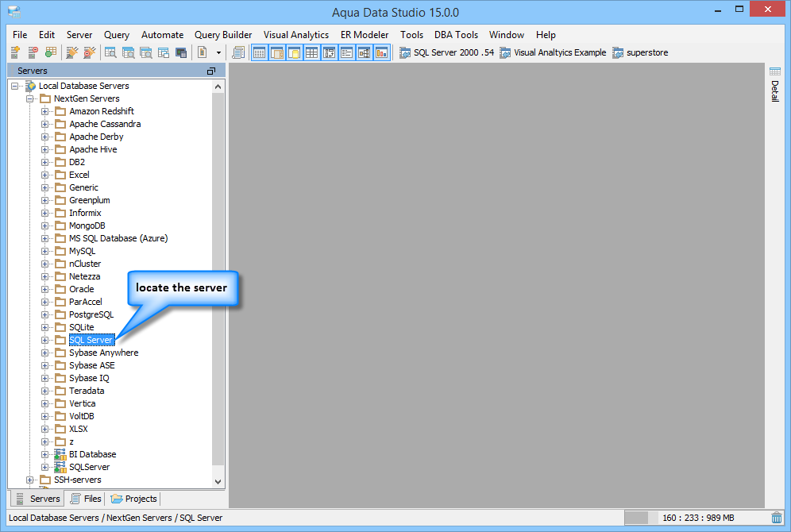Click the new document page icon

(x=203, y=52)
